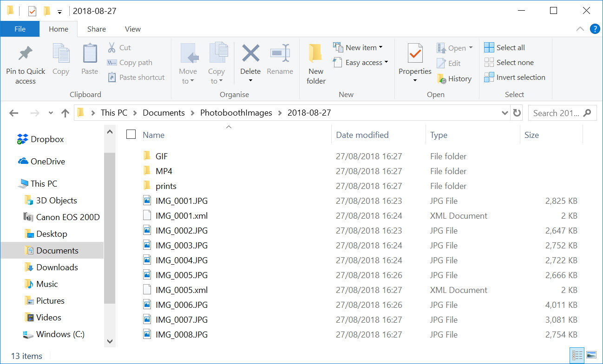This screenshot has width=603, height=364.
Task: Go back with the back arrow
Action: point(14,113)
